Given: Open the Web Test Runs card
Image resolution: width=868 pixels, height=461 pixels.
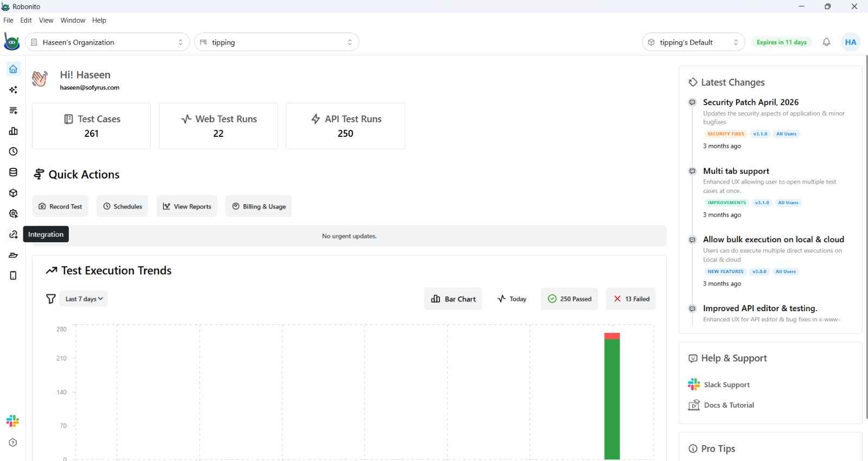Looking at the screenshot, I should pos(218,126).
